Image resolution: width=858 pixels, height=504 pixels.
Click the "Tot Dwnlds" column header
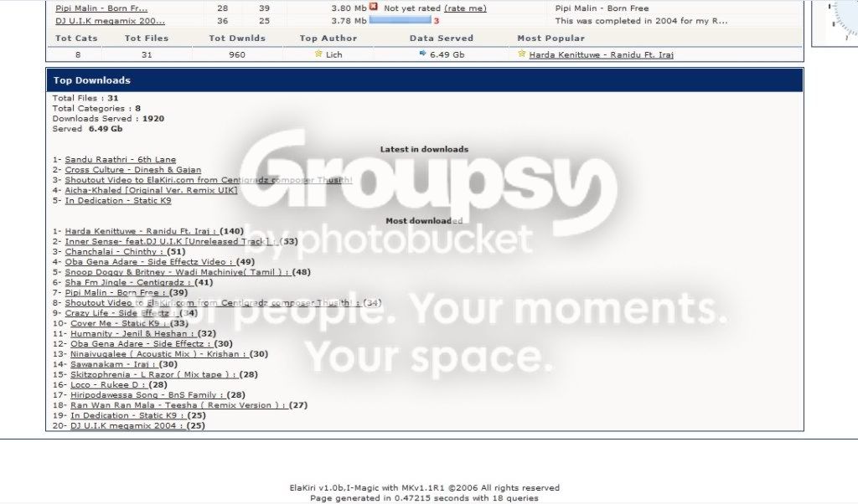pyautogui.click(x=237, y=39)
